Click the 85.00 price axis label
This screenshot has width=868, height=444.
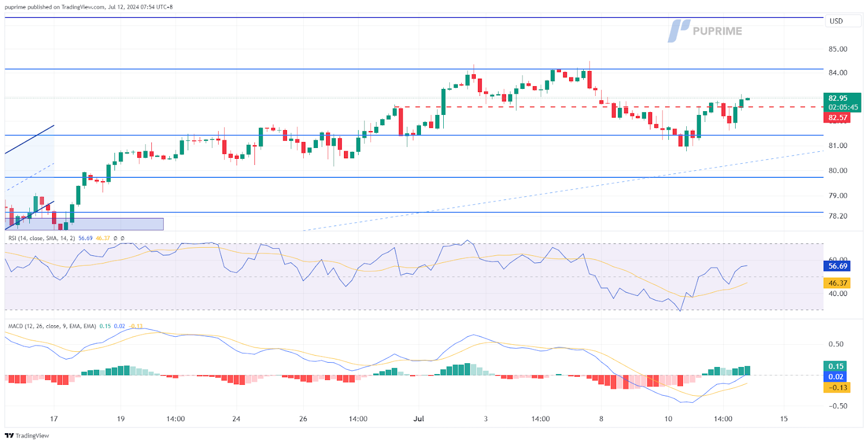tap(838, 49)
